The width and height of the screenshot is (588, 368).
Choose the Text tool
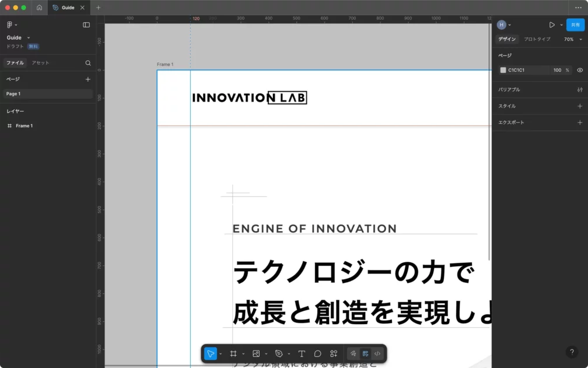click(x=302, y=353)
